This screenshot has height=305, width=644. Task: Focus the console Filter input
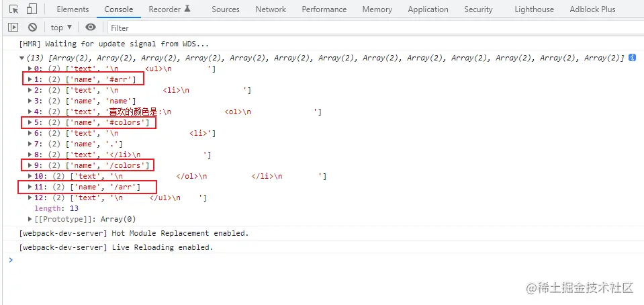375,28
